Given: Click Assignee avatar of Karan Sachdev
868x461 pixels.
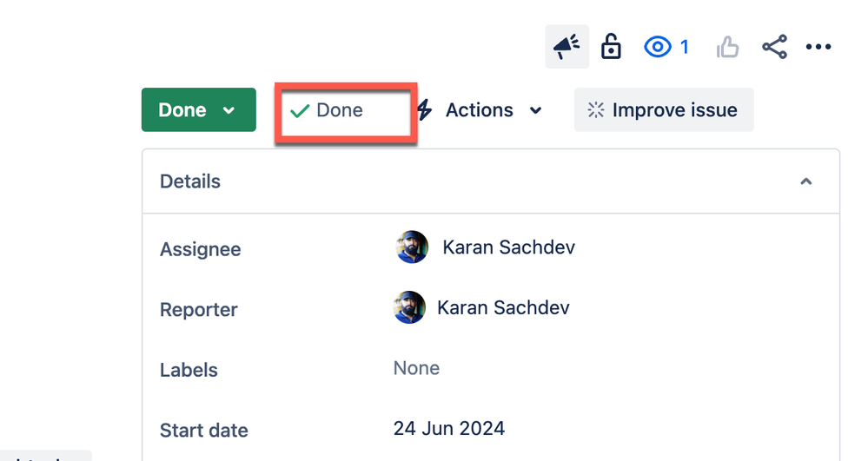Looking at the screenshot, I should click(x=412, y=247).
